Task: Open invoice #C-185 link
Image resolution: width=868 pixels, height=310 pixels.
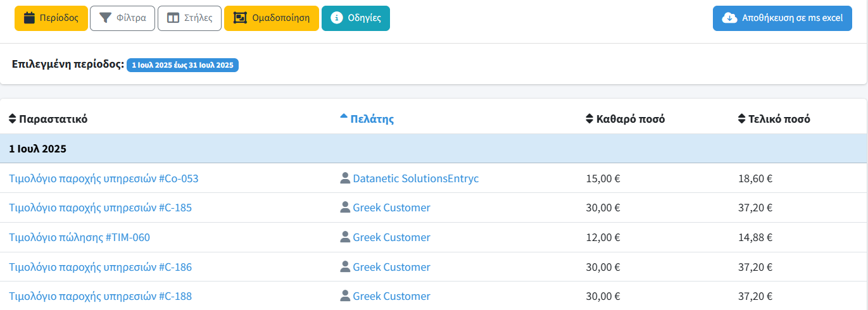Action: [100, 208]
